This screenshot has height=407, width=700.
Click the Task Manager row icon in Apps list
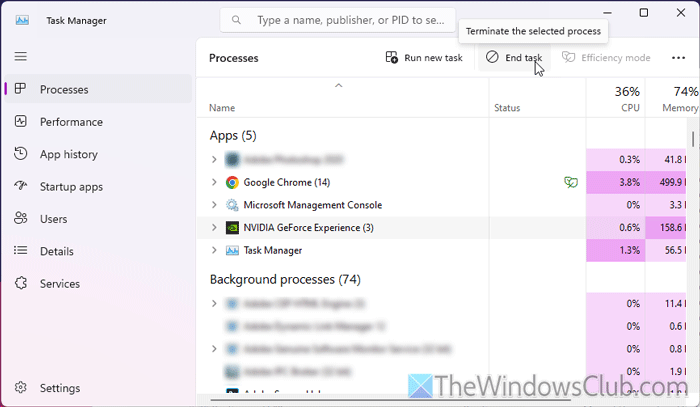tap(232, 250)
